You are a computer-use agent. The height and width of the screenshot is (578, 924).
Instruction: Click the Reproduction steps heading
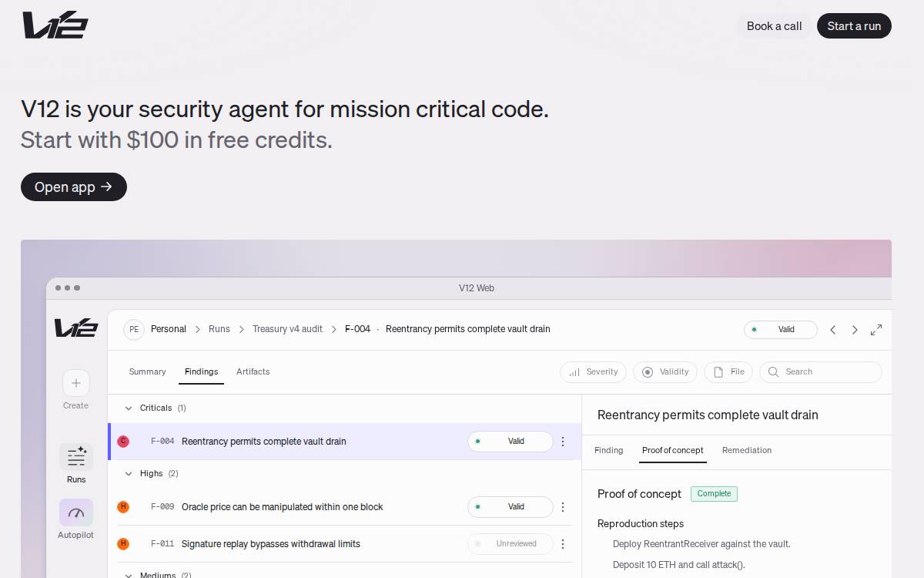[641, 524]
